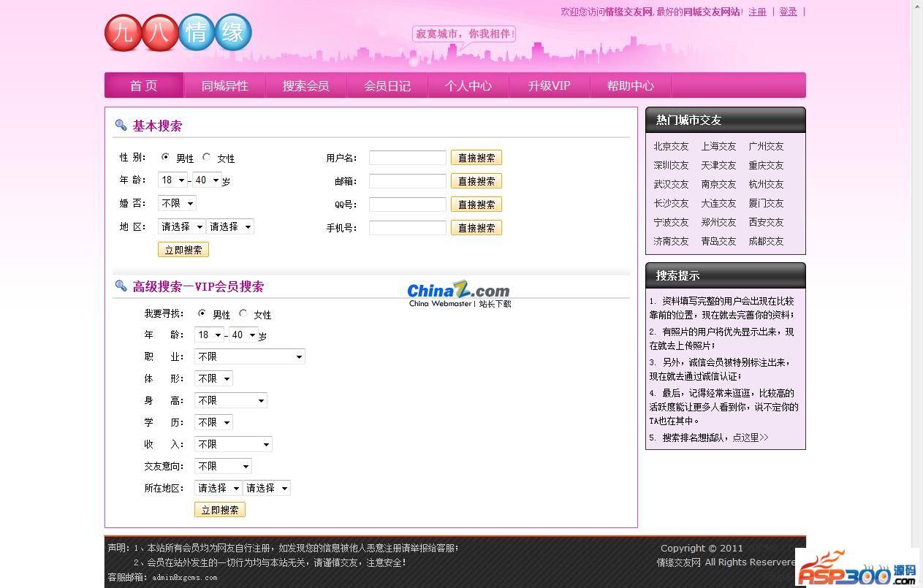Open 杭州交友 city link
This screenshot has width=923, height=588.
(766, 184)
